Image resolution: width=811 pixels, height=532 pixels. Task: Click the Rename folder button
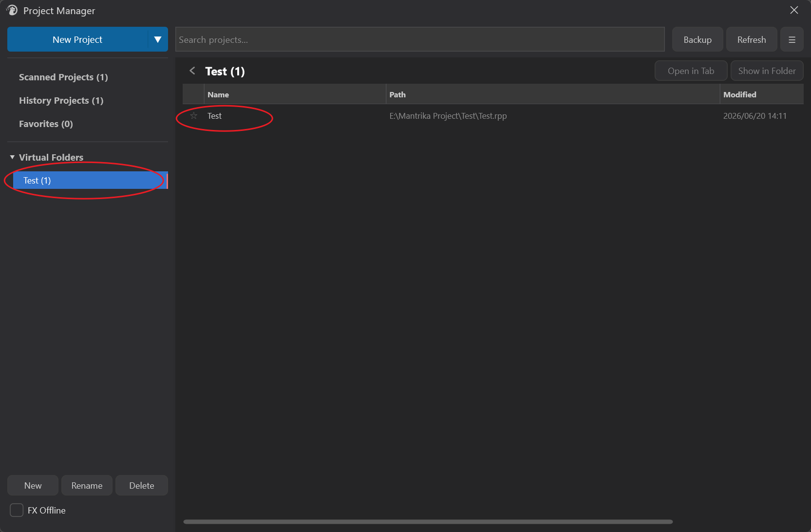(87, 486)
